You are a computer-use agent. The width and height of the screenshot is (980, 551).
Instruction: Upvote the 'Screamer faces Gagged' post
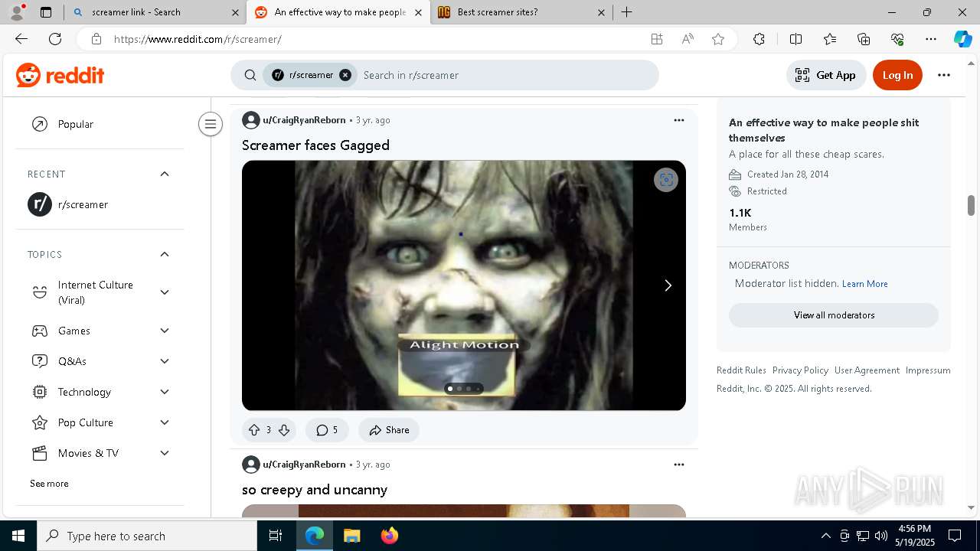(x=254, y=430)
